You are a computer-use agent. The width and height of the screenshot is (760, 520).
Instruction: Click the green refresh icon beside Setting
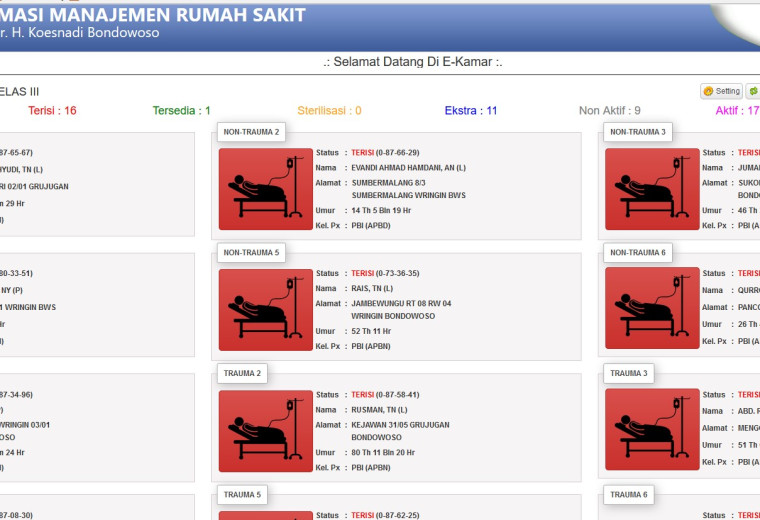753,91
